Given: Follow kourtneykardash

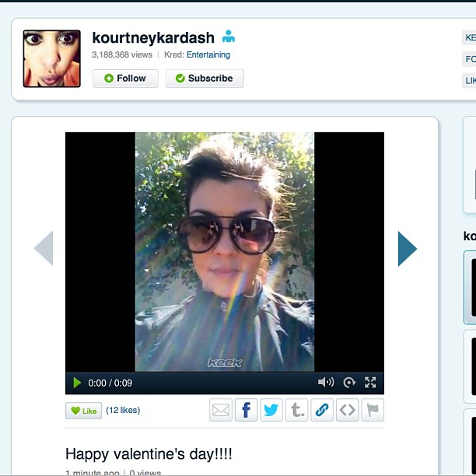Looking at the screenshot, I should [x=125, y=79].
